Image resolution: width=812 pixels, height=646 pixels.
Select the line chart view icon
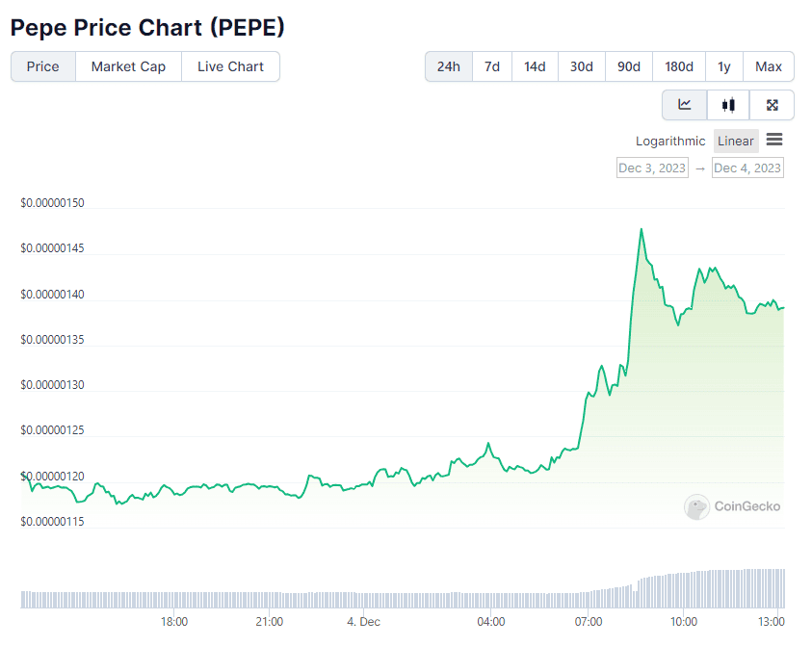coord(685,104)
